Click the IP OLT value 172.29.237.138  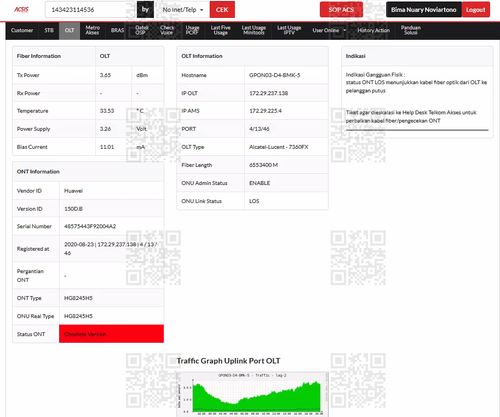269,93
